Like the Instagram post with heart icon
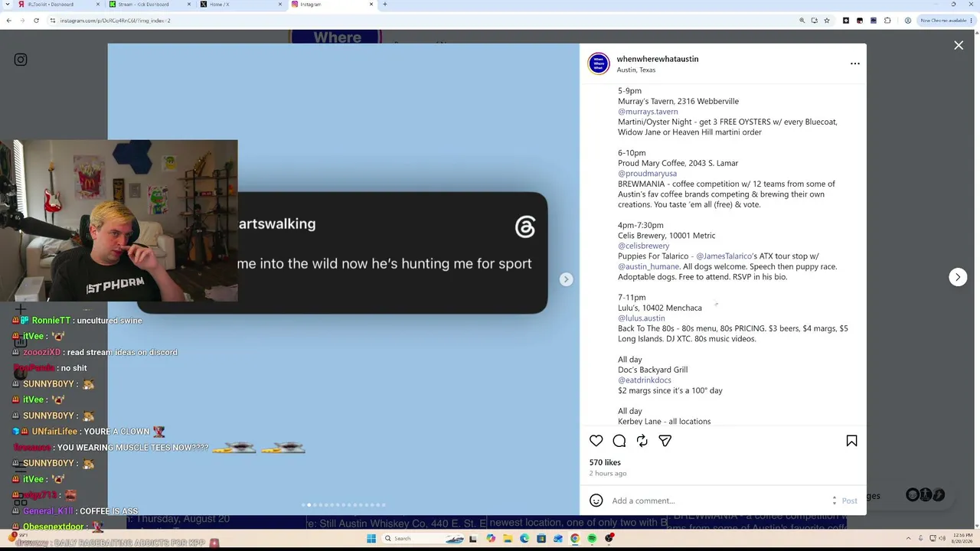 tap(596, 441)
